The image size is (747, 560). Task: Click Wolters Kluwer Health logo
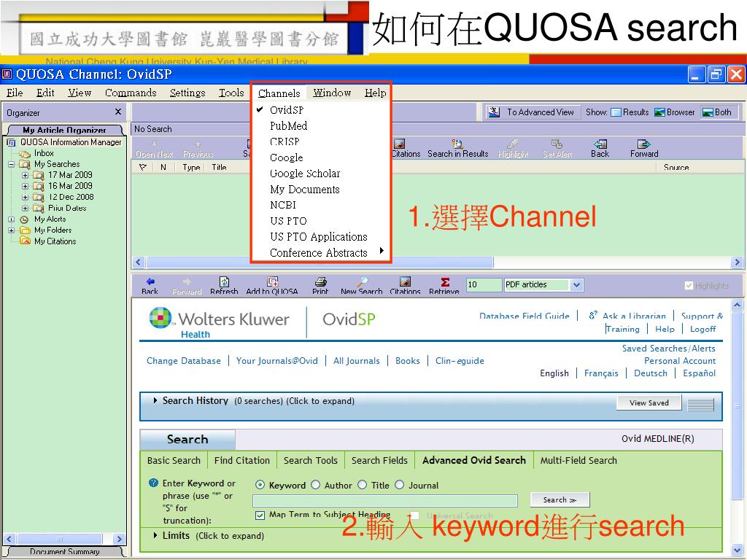[219, 323]
